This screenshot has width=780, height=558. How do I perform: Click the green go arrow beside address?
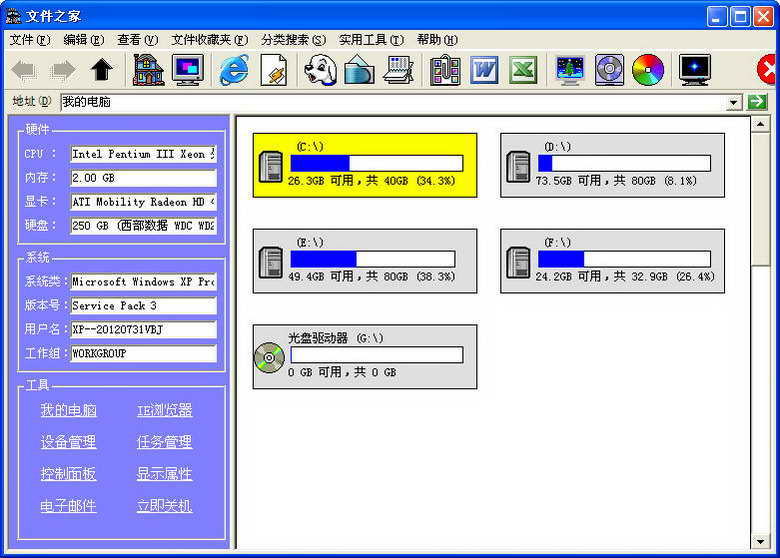tap(757, 102)
